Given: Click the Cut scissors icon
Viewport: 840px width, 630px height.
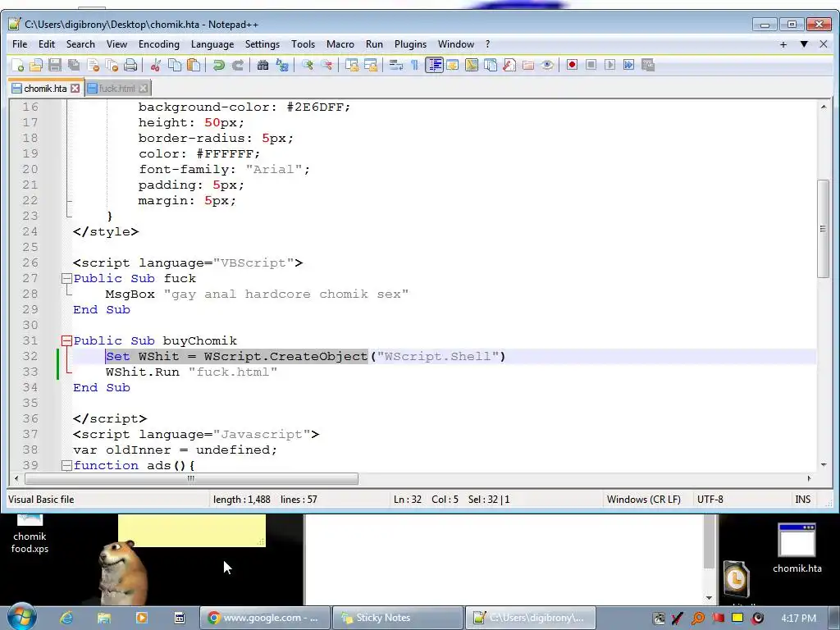Looking at the screenshot, I should 155,66.
